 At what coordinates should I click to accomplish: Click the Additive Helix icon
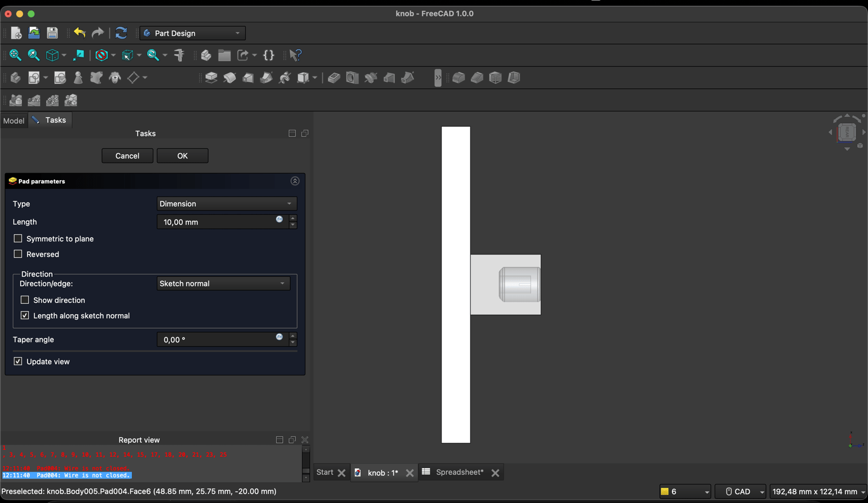285,78
